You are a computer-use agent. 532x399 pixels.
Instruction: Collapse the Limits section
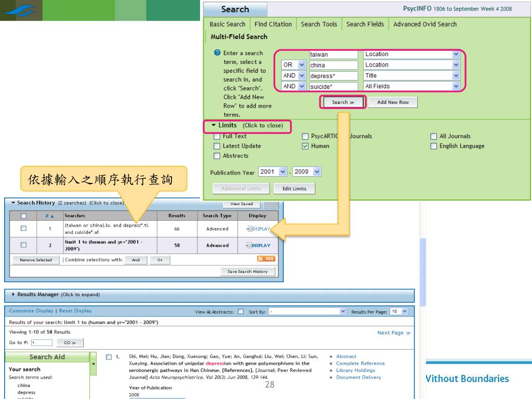247,126
